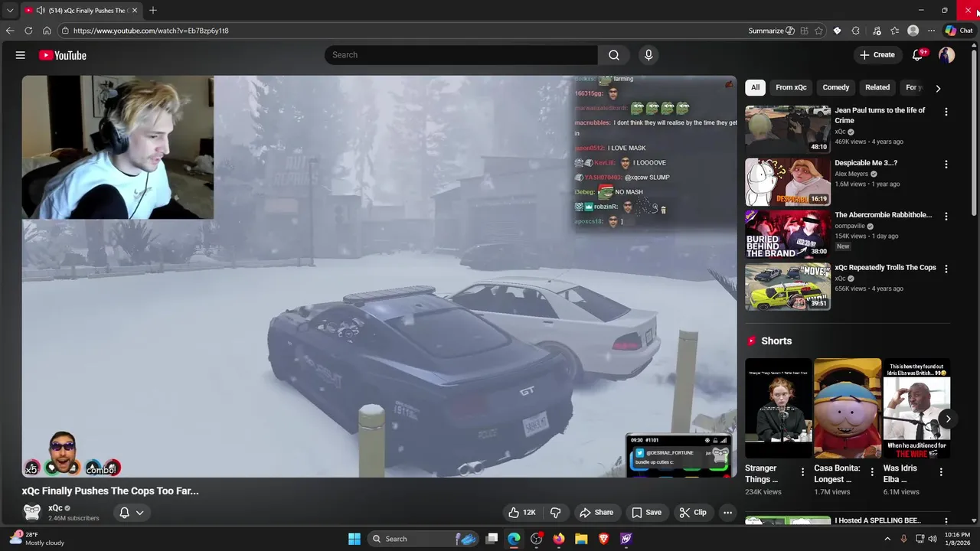The image size is (980, 551).
Task: Show hidden system tray icons
Action: [x=887, y=539]
